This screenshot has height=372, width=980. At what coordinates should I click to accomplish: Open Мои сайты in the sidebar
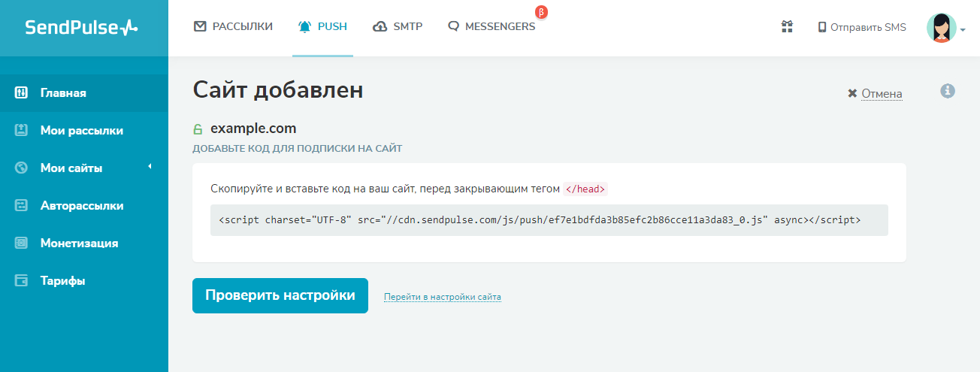tap(84, 168)
